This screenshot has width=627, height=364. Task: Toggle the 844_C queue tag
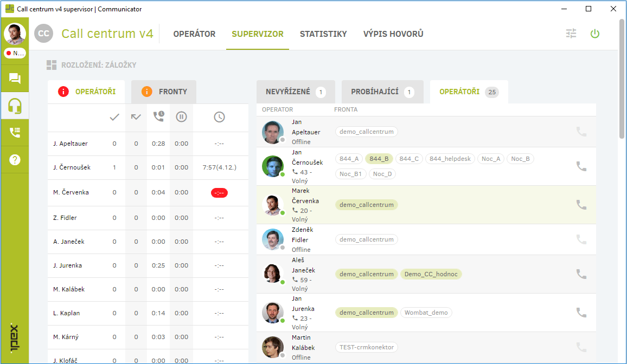409,159
